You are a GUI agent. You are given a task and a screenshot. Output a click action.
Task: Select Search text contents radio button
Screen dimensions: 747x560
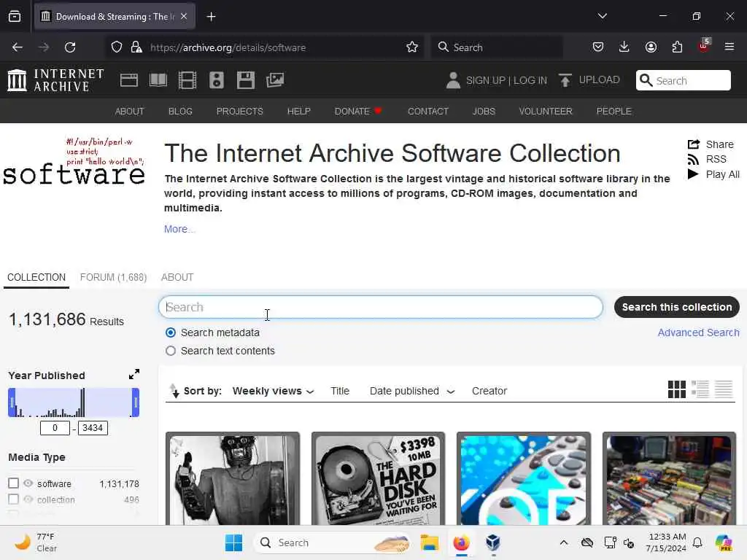click(x=171, y=351)
